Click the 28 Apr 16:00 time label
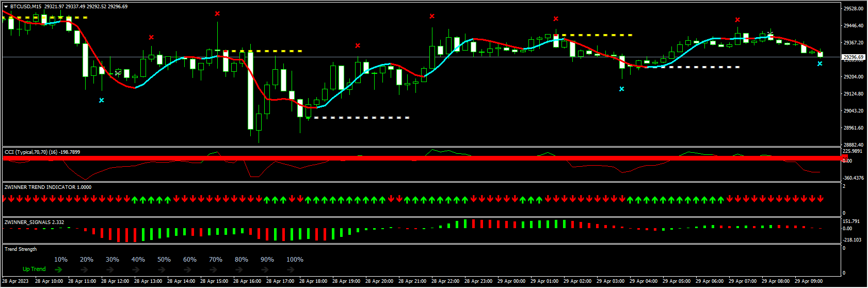Screen dimensions: 868x288 tap(247, 281)
